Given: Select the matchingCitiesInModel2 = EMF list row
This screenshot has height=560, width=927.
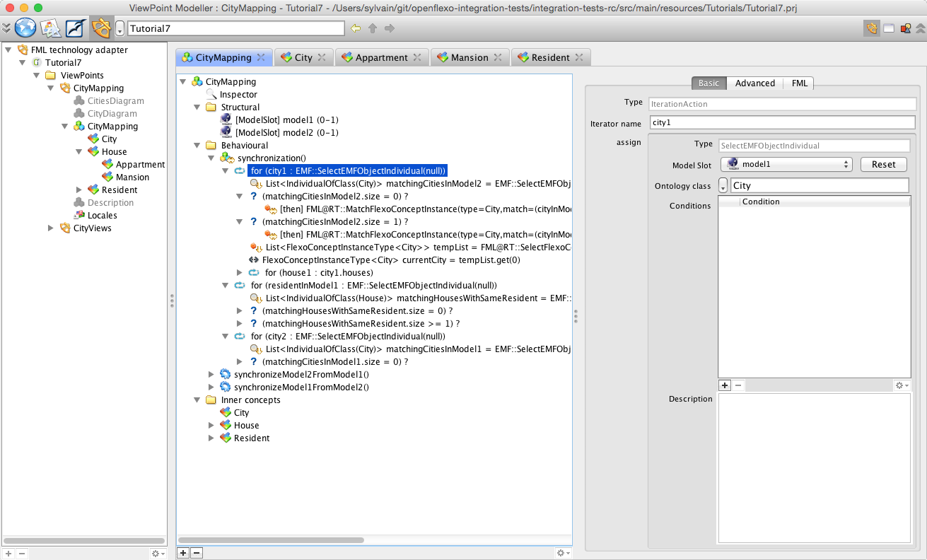Looking at the screenshot, I should (x=410, y=183).
